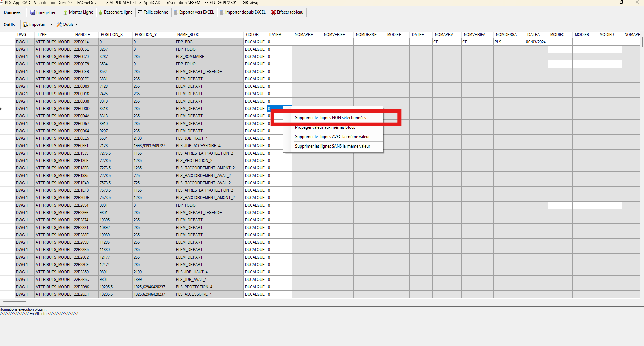Choose Supprimer les lignes NON sélectionnées
This screenshot has height=346, width=644.
point(330,118)
